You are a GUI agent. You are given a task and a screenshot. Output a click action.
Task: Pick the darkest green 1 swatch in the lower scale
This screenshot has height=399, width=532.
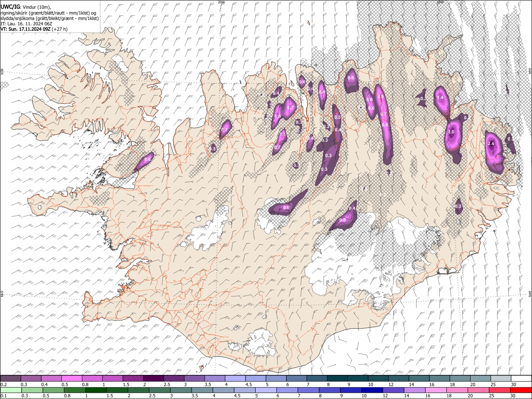(96, 390)
